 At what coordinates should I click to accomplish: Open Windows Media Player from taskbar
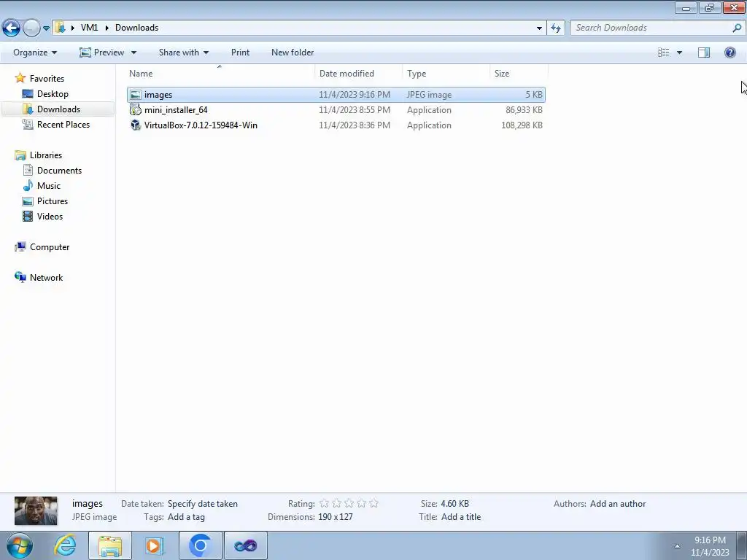(x=154, y=545)
